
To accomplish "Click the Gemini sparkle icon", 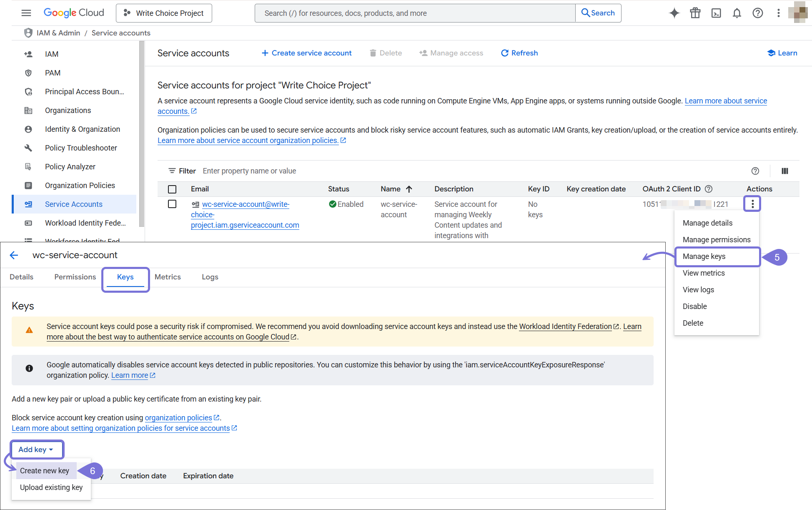I will coord(674,13).
